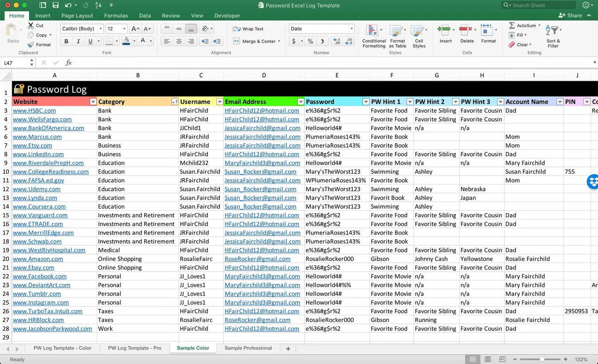Click the text orientation icon
598x364 pixels.
[204, 29]
